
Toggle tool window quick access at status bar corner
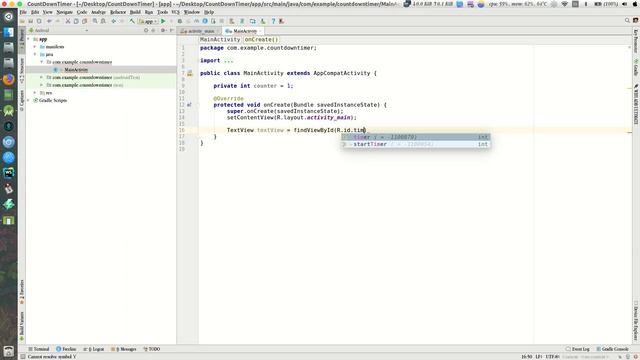(x=23, y=357)
